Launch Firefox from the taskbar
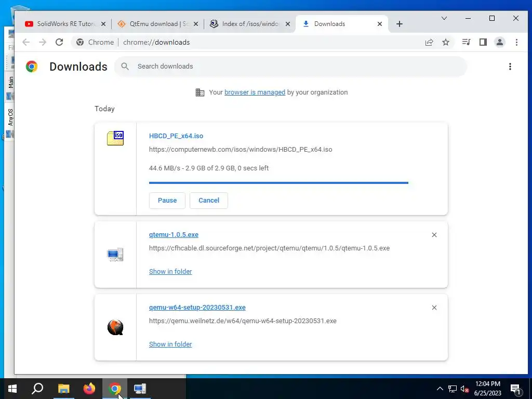532x399 pixels. (89, 389)
